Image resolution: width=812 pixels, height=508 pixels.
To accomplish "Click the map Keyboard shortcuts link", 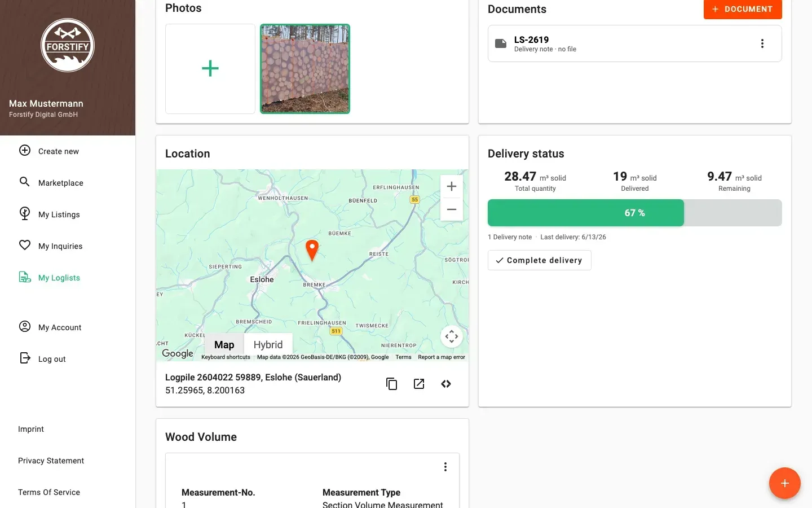I will point(226,357).
